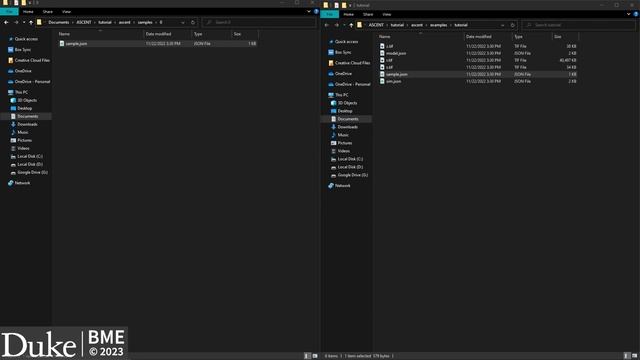Open recent locations dropdown in right window
This screenshot has width=640, height=360.
pos(344,25)
